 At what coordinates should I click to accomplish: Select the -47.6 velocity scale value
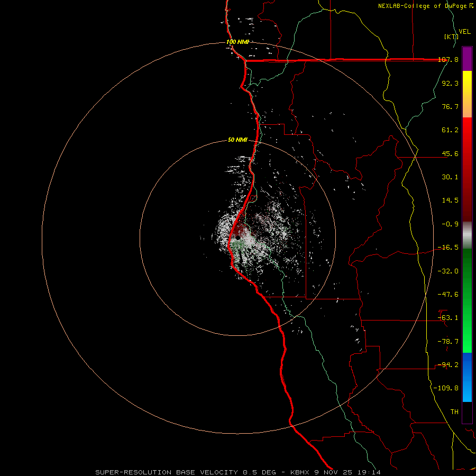pos(448,295)
